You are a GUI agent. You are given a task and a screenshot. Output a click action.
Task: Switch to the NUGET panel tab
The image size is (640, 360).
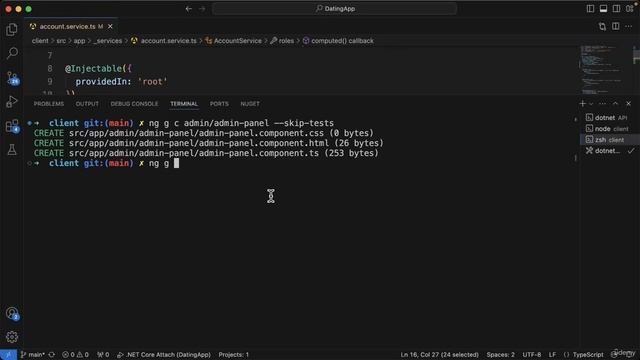point(250,104)
